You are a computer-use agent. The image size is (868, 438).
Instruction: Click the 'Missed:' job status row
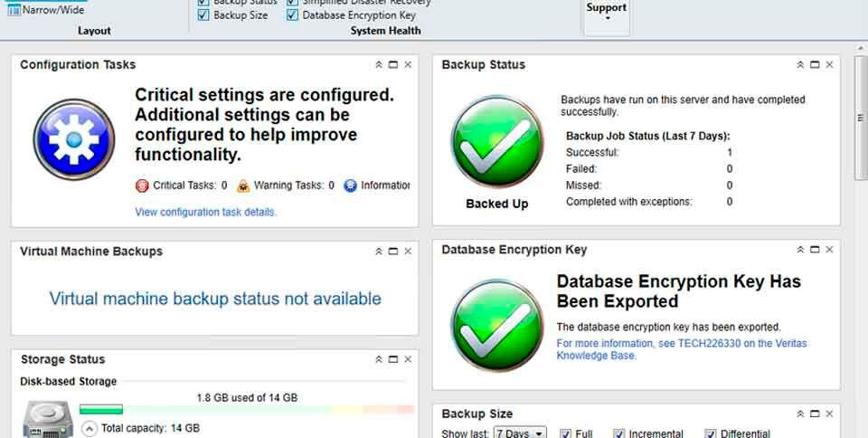click(x=649, y=186)
